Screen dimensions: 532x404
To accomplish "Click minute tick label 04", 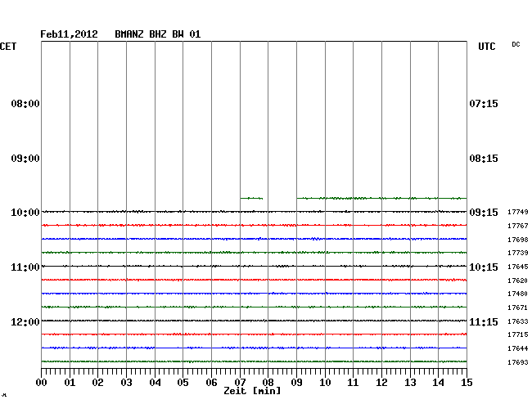I will (x=155, y=383).
